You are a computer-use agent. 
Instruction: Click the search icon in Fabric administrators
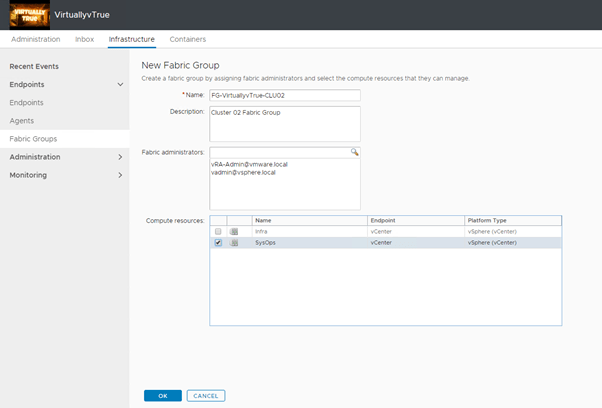pyautogui.click(x=354, y=152)
